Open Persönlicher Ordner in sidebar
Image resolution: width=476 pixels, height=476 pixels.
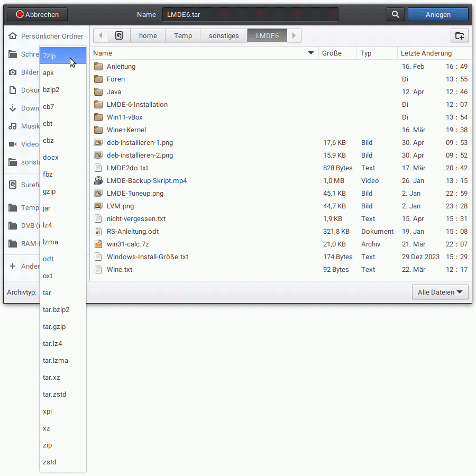pos(46,36)
